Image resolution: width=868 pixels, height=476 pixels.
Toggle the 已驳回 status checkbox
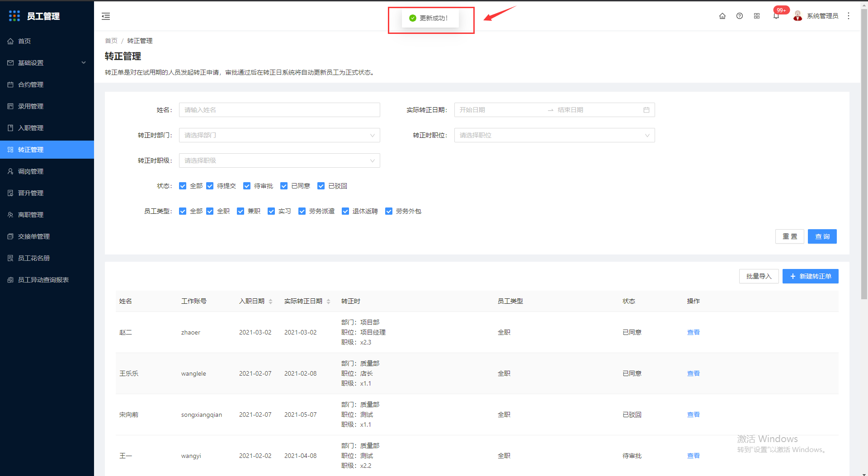click(x=321, y=186)
